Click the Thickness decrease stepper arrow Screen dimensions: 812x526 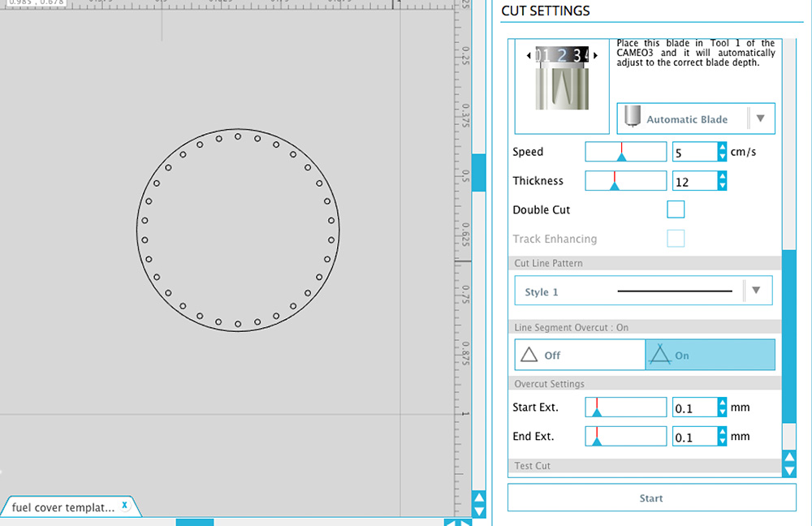[722, 186]
